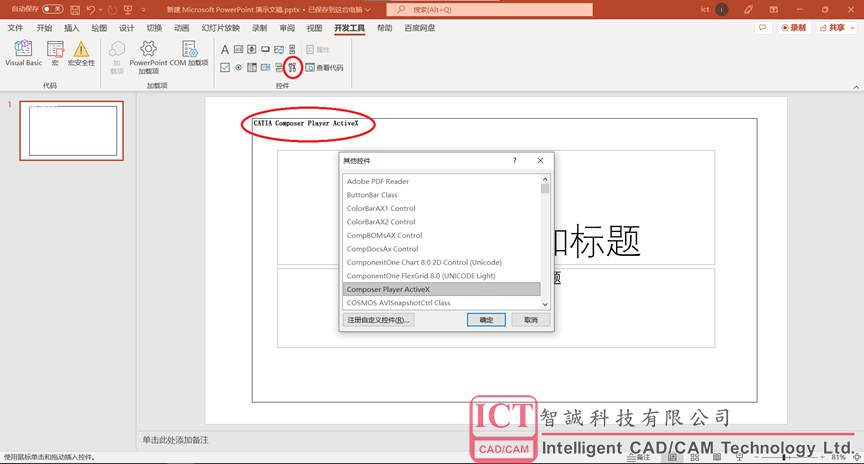
Task: Select the Command Button control tool
Action: pos(265,50)
